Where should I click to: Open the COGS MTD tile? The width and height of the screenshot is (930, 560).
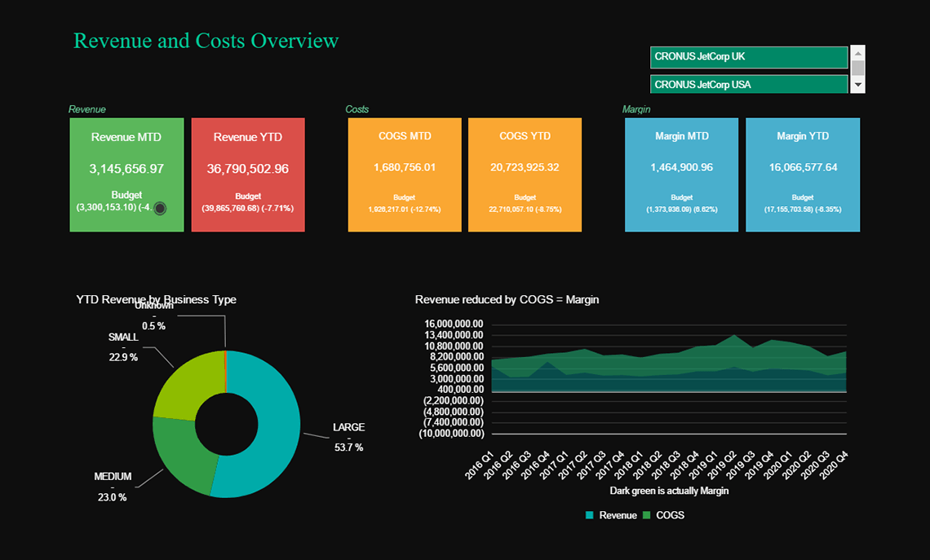coord(405,174)
